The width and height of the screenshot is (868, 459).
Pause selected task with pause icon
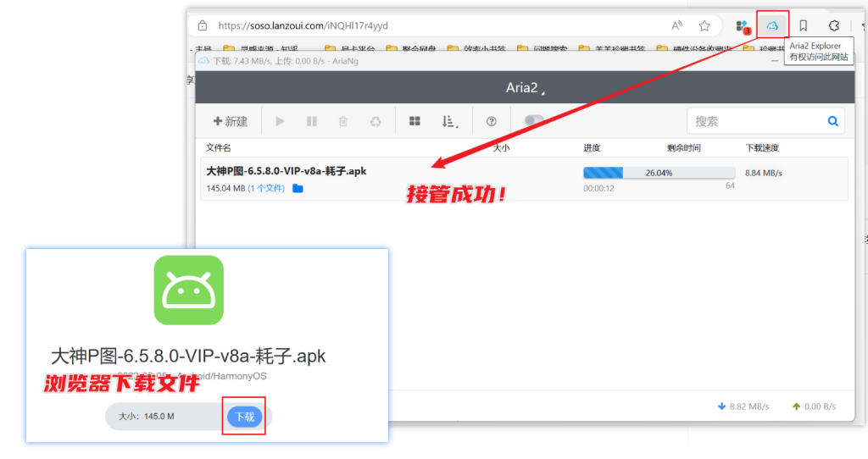(x=312, y=121)
